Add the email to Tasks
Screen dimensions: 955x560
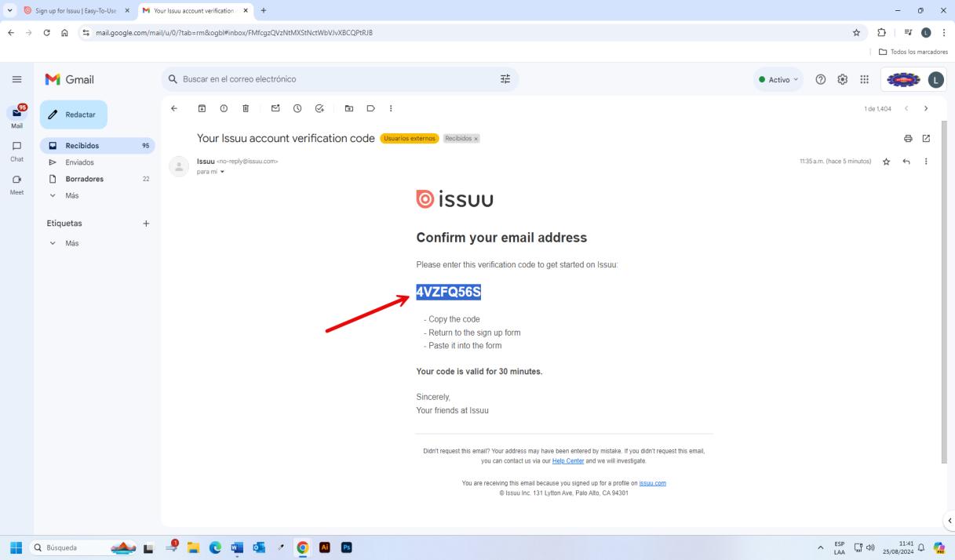tap(319, 108)
